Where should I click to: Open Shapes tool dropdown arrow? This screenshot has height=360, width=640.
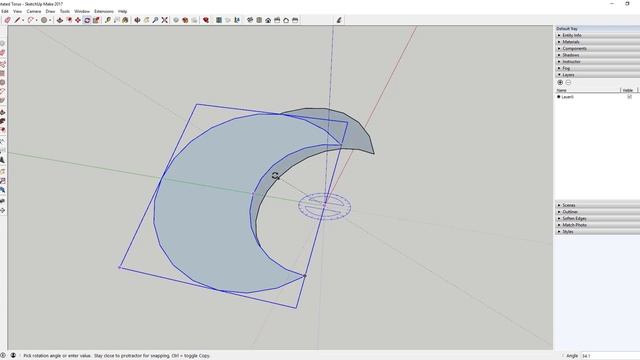click(50, 20)
